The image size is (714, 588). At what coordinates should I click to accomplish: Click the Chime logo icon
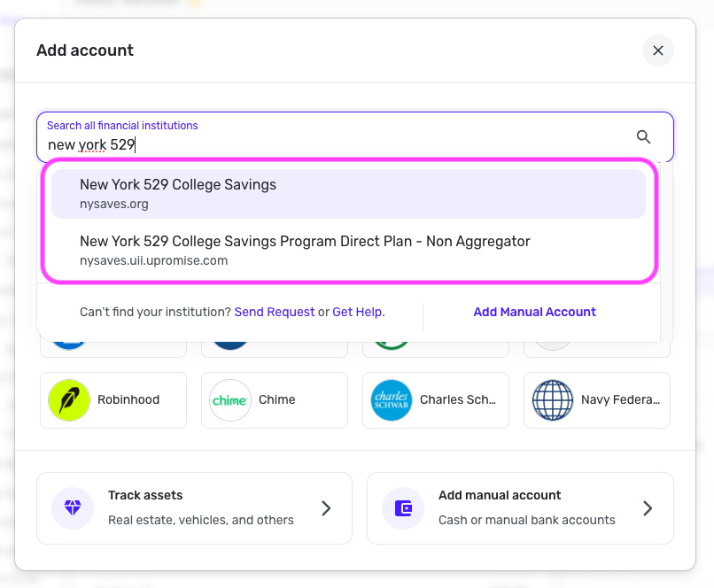point(230,400)
